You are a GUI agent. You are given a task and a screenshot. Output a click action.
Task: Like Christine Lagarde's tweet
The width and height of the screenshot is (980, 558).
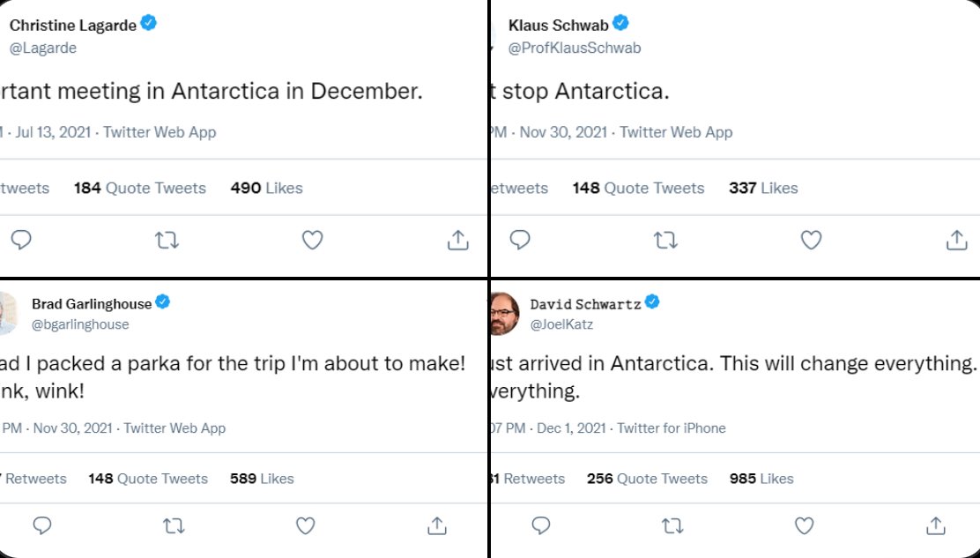pos(312,240)
